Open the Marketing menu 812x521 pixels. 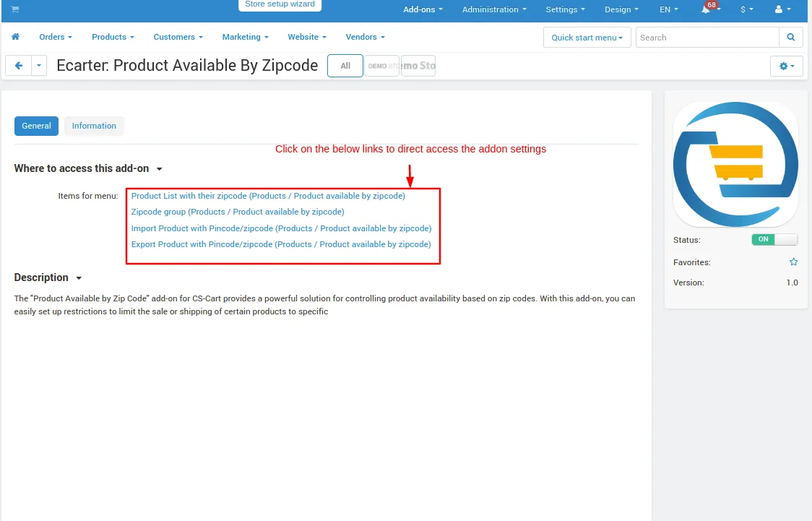pyautogui.click(x=246, y=37)
